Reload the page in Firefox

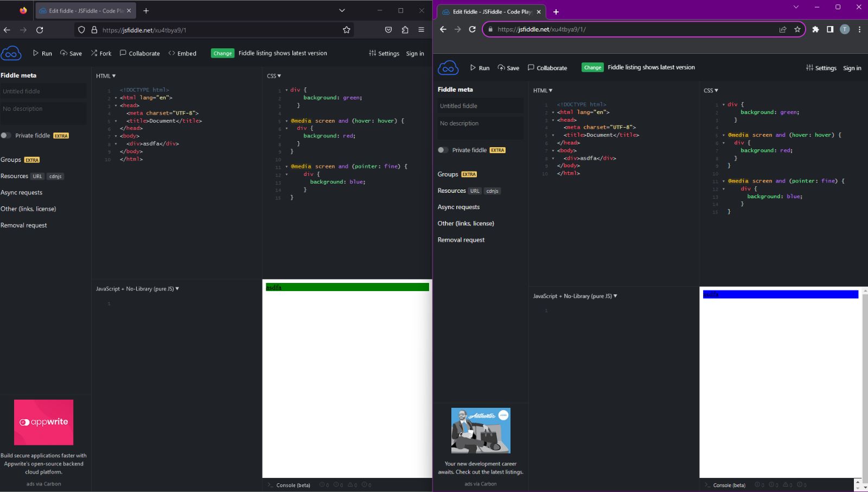(40, 30)
